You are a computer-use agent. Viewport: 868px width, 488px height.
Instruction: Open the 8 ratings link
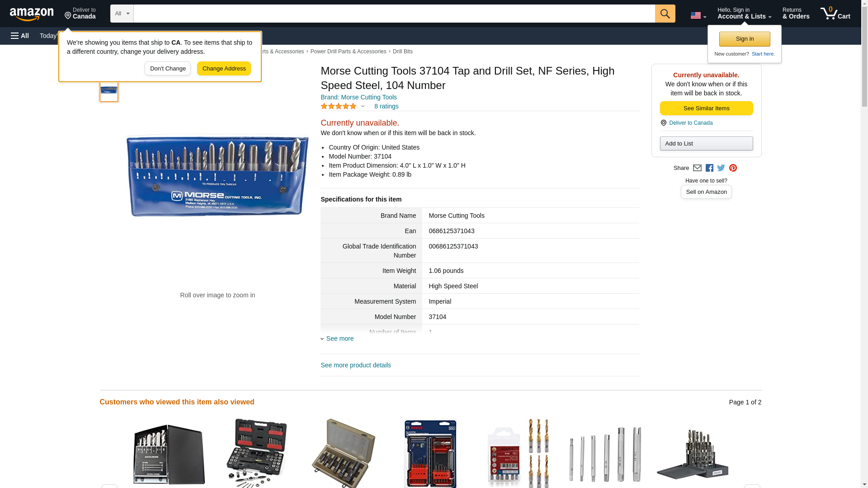[386, 107]
